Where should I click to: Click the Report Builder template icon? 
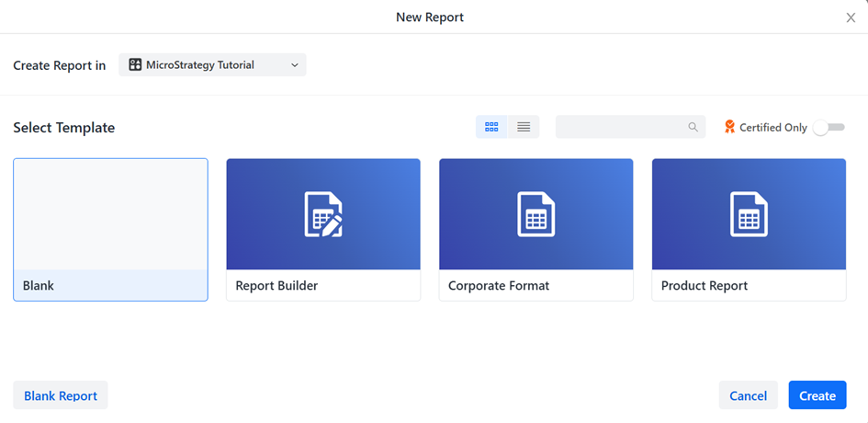tap(323, 214)
